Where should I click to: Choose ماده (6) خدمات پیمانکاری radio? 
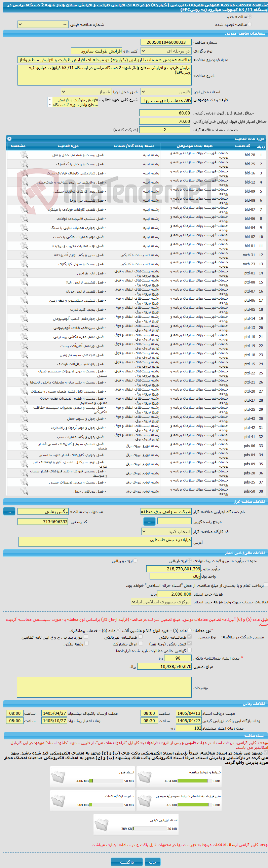click(x=118, y=630)
